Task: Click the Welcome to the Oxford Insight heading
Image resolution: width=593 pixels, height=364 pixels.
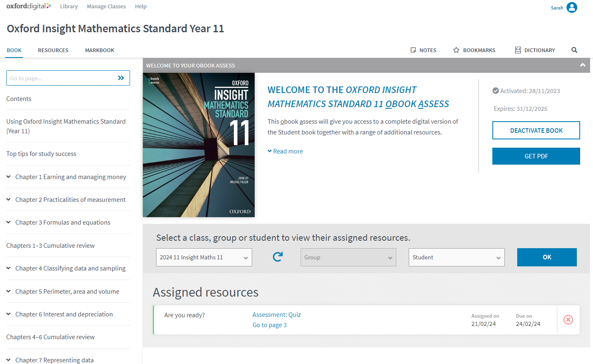Action: click(358, 97)
